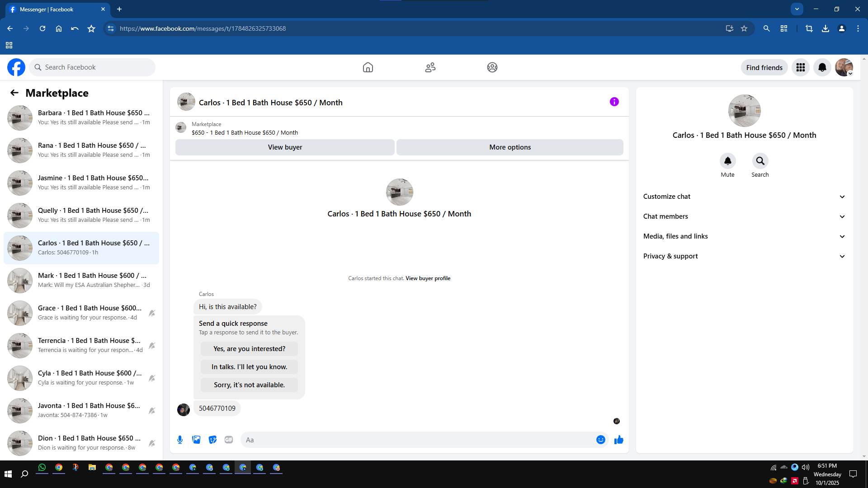Go back from the Marketplace chat list
Screen dimensions: 868x488
(x=14, y=93)
